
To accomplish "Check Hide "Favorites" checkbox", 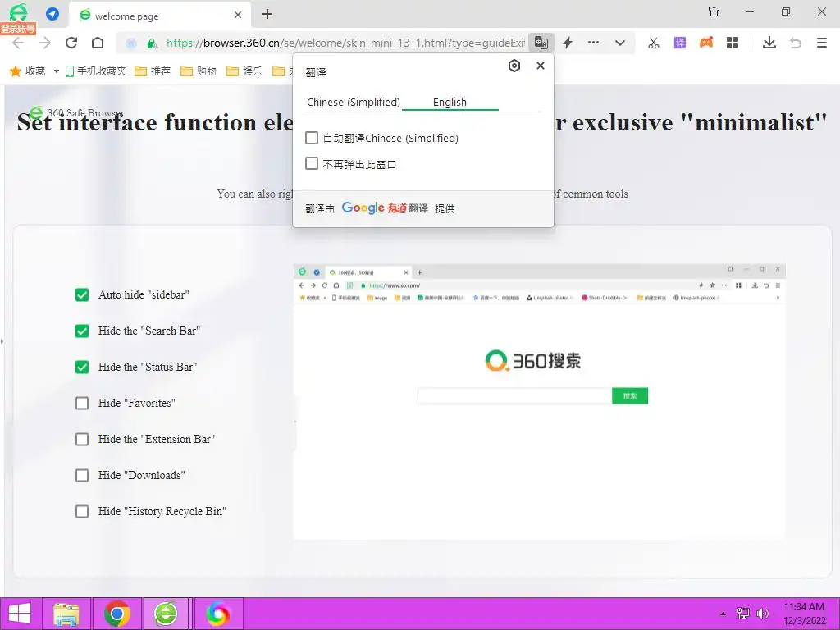I will 82,403.
